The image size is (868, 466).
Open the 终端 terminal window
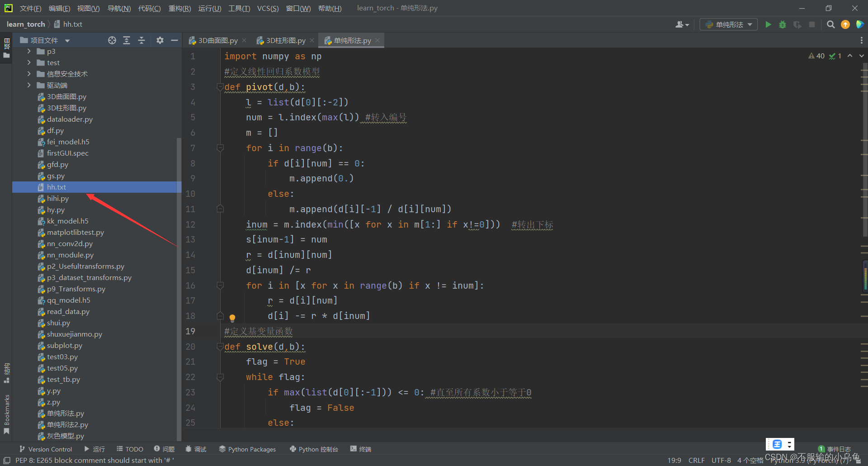361,449
